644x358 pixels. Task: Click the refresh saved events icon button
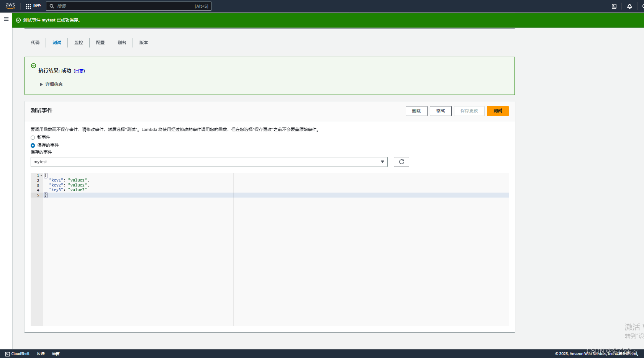click(x=401, y=162)
